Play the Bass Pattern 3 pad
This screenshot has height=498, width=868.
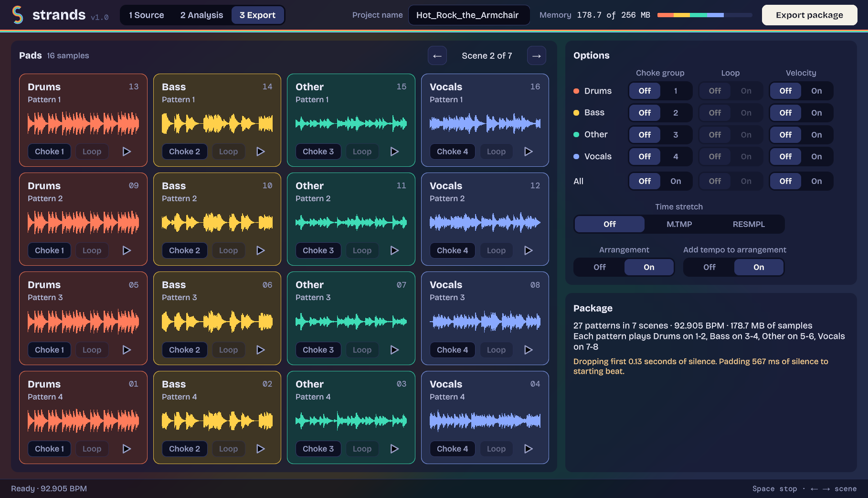pyautogui.click(x=261, y=350)
